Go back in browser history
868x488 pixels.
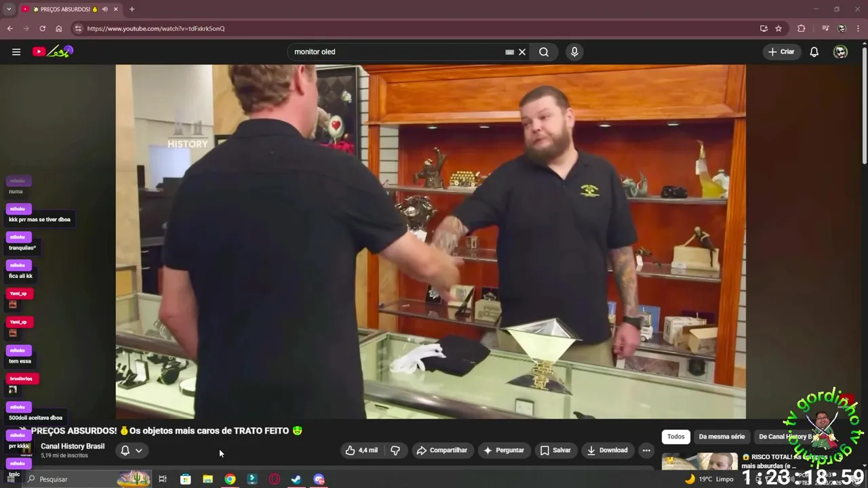click(9, 28)
